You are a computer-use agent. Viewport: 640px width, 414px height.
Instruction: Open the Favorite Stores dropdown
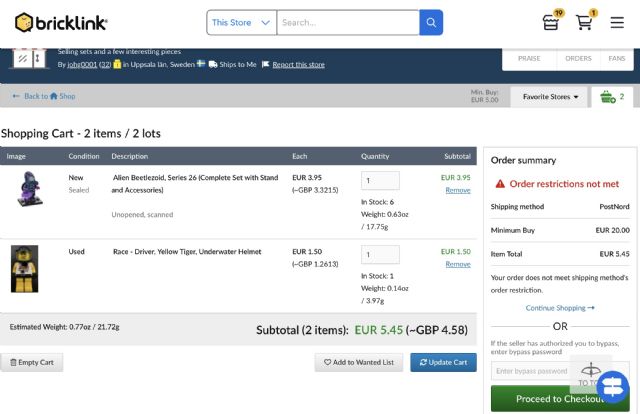pyautogui.click(x=550, y=97)
